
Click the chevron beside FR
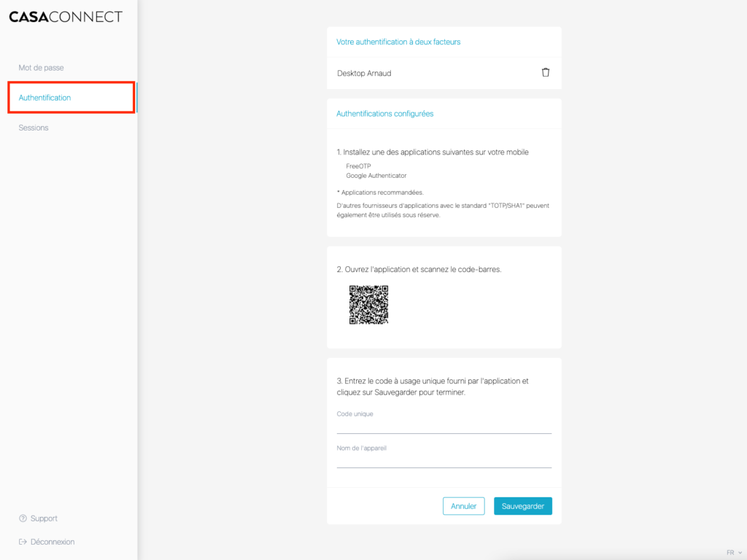click(x=740, y=553)
